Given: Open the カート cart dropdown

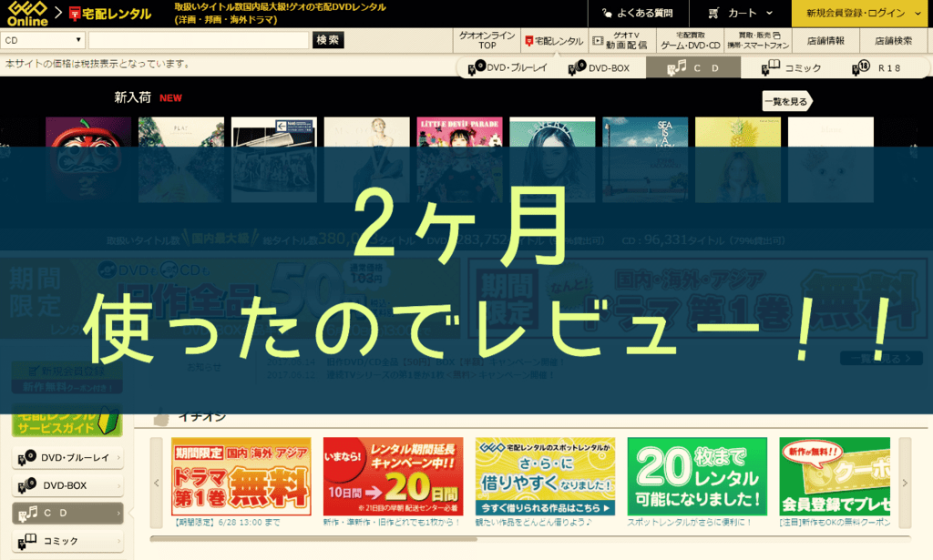Looking at the screenshot, I should coord(741,13).
